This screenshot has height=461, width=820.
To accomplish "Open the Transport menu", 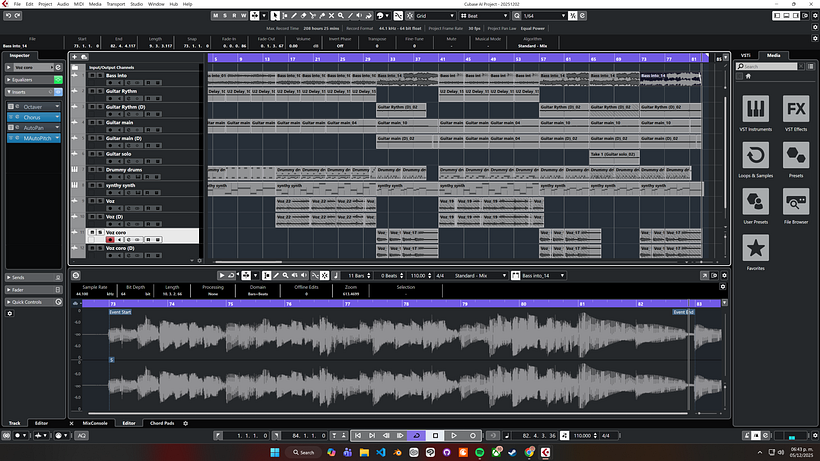I will 116,4.
